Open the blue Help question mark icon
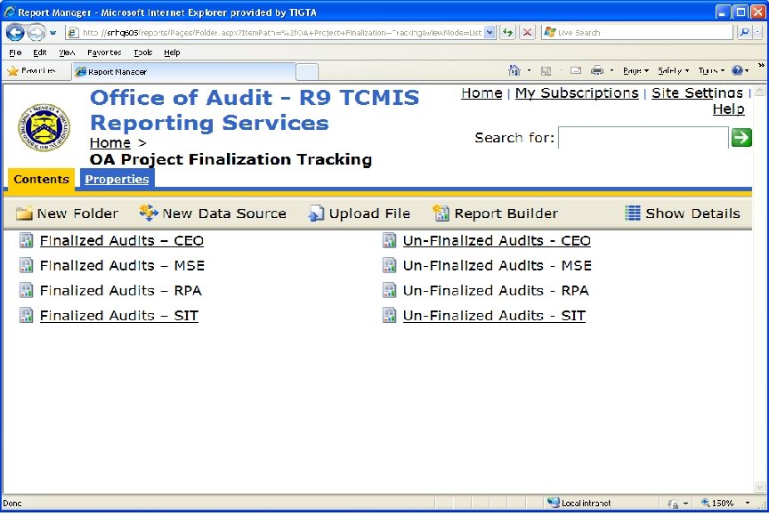The width and height of the screenshot is (769, 532). pos(737,70)
